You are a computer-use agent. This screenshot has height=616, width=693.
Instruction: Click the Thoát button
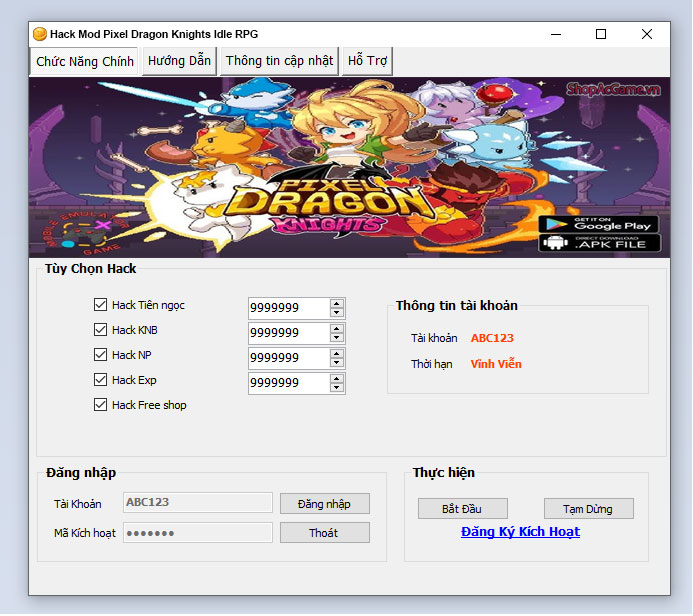click(x=325, y=533)
